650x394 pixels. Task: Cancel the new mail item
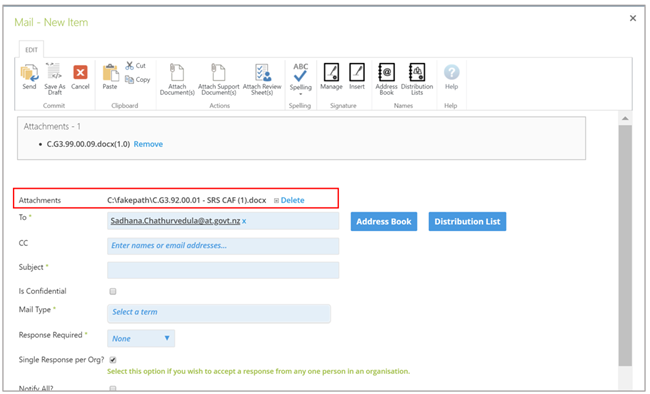tap(80, 76)
